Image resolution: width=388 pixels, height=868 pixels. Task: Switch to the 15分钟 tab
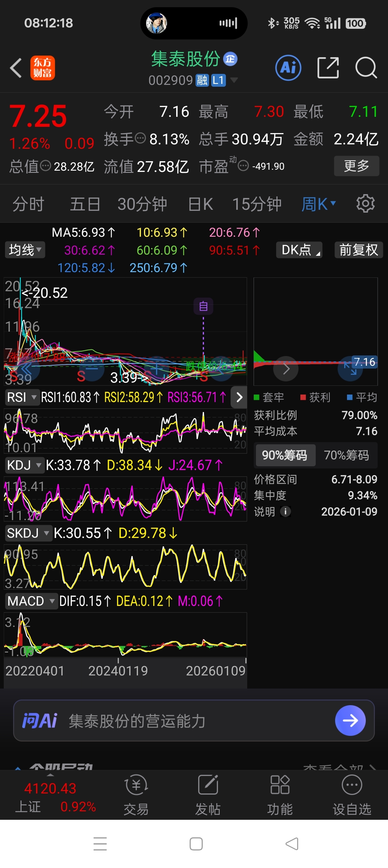click(257, 204)
